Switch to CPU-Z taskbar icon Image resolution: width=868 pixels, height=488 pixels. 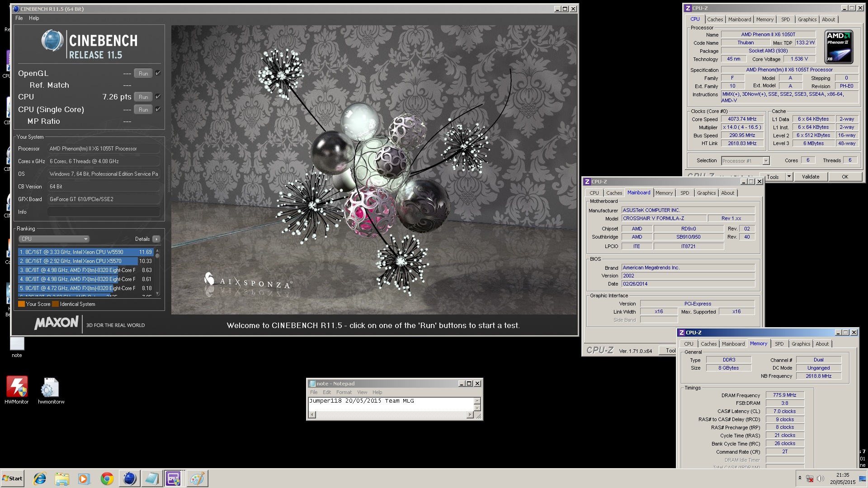tap(174, 479)
